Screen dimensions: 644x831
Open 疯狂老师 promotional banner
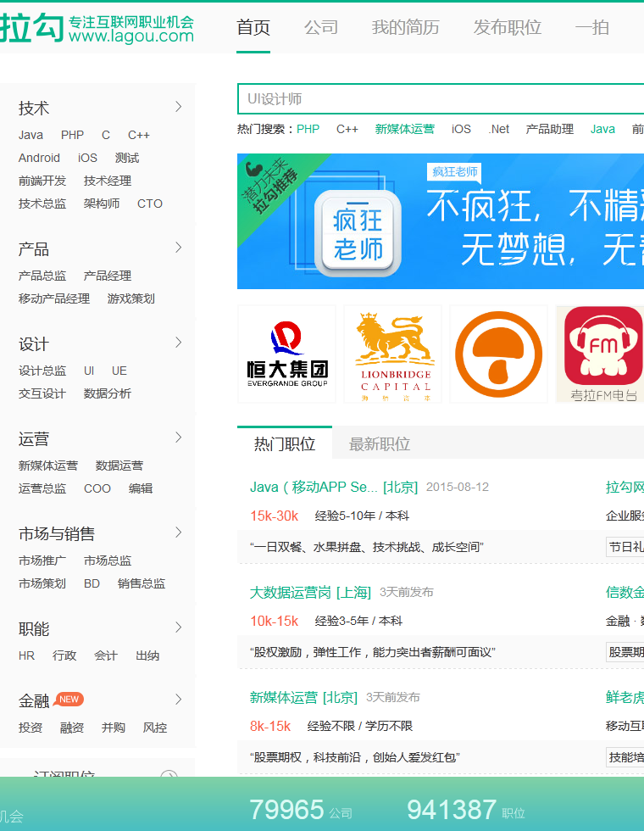[441, 221]
